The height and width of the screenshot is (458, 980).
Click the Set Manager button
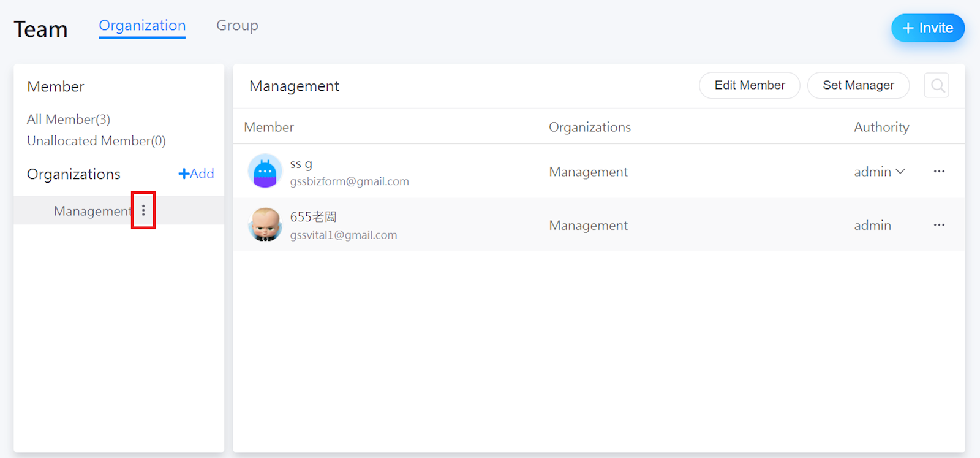click(858, 86)
